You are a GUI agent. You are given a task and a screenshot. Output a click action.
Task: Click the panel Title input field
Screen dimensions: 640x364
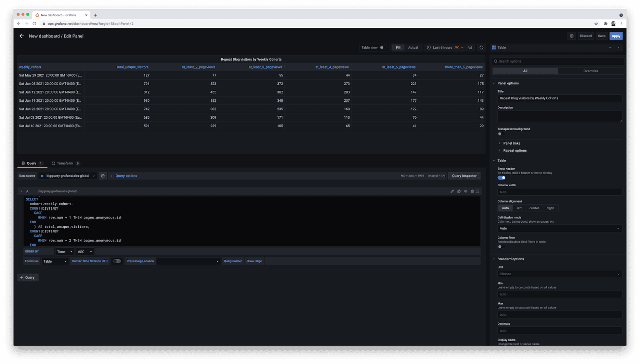coord(560,98)
